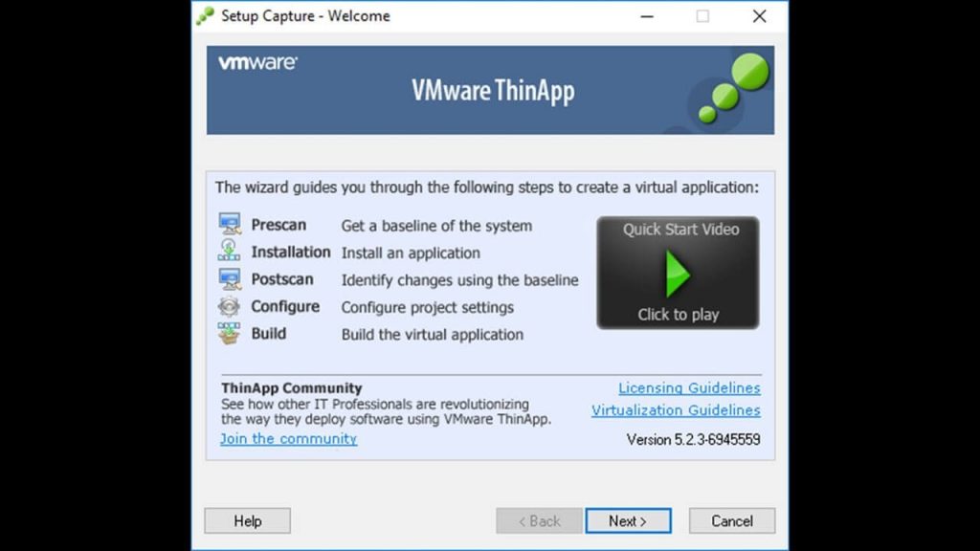The width and height of the screenshot is (980, 551).
Task: Minimize the Setup Capture window
Action: coord(647,16)
